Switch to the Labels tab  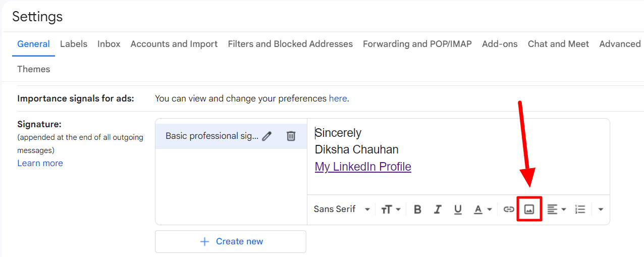tap(74, 44)
